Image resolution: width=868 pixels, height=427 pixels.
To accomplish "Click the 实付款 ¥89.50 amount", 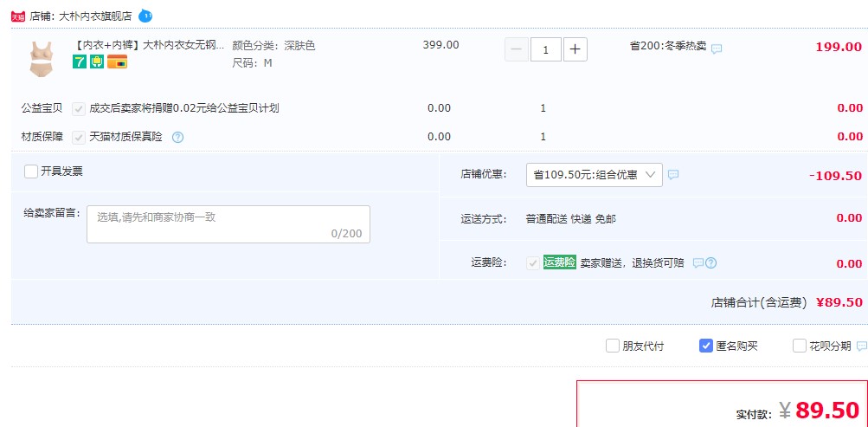I will click(x=820, y=410).
